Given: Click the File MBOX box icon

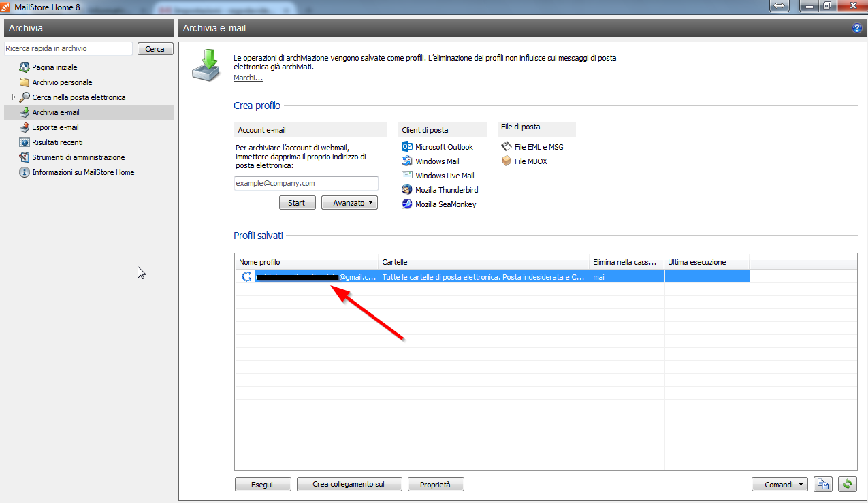Looking at the screenshot, I should click(x=507, y=161).
